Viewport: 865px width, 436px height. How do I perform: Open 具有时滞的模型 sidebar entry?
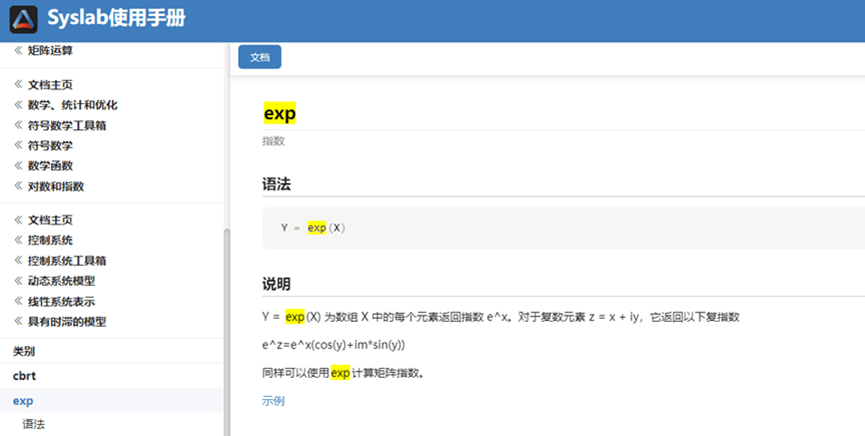point(67,321)
